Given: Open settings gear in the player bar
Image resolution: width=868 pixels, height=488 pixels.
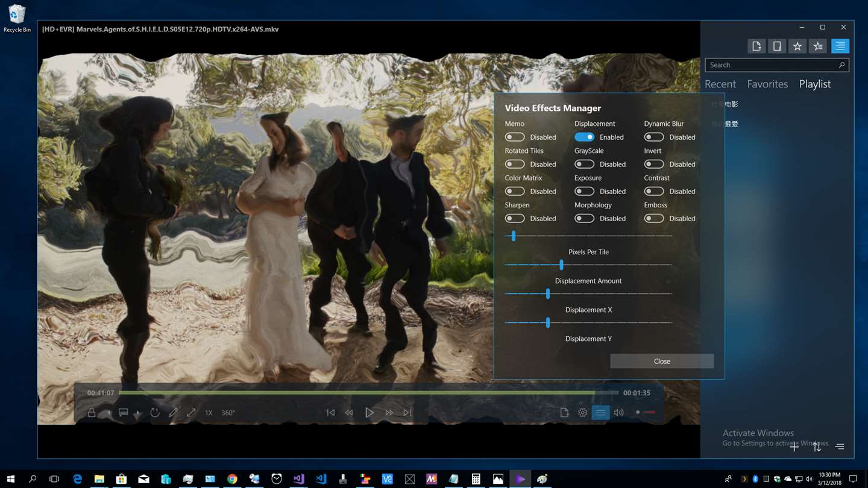Looking at the screenshot, I should tap(582, 413).
